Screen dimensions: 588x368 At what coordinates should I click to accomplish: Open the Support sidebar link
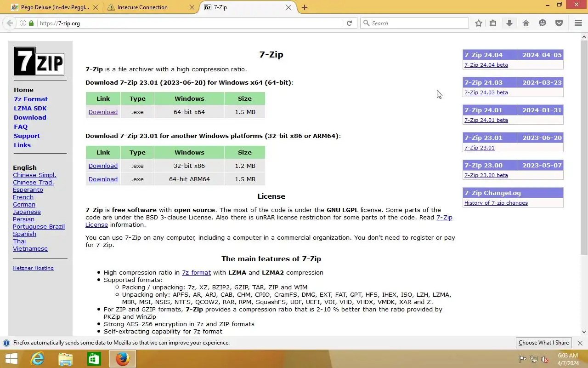27,136
